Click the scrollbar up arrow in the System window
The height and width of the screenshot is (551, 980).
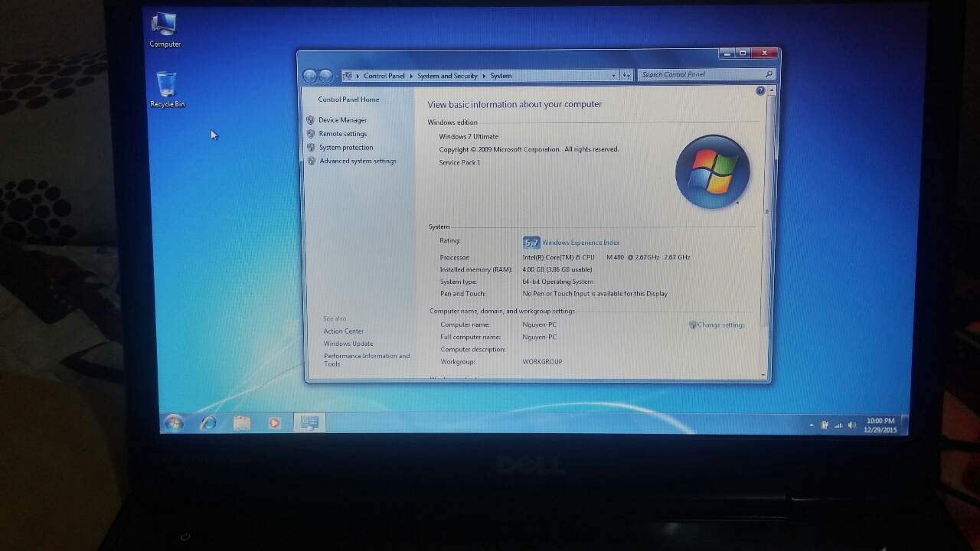tap(771, 90)
